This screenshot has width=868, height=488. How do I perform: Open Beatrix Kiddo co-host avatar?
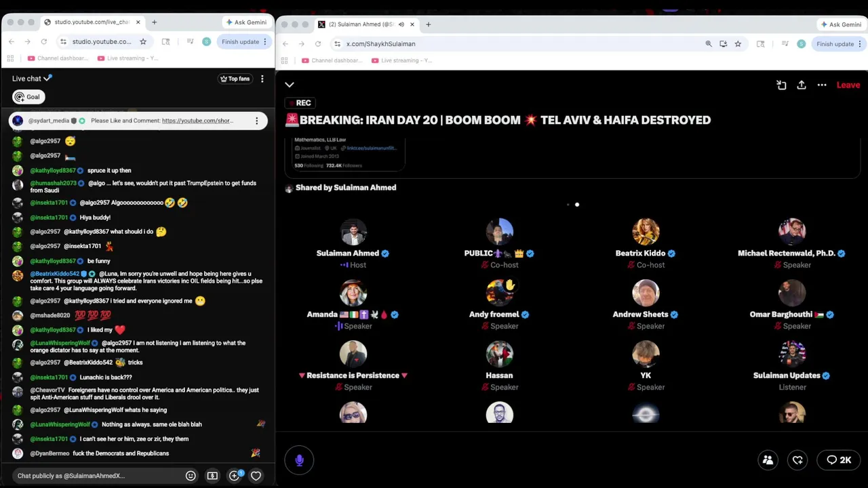pyautogui.click(x=646, y=231)
